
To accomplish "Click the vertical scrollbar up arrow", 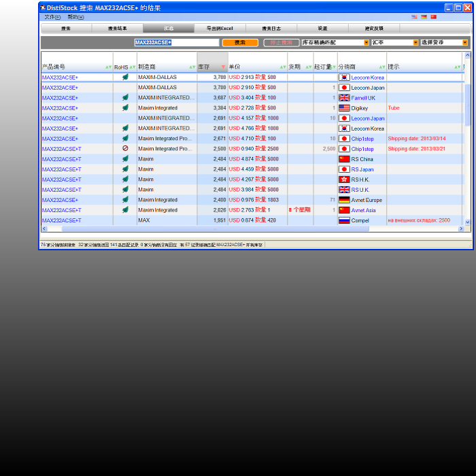I will 467,55.
